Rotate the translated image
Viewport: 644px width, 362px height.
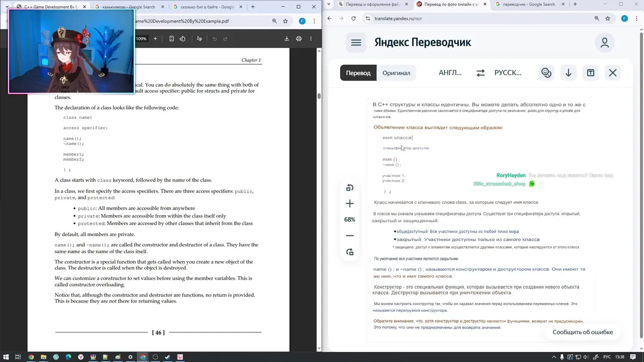coord(350,188)
